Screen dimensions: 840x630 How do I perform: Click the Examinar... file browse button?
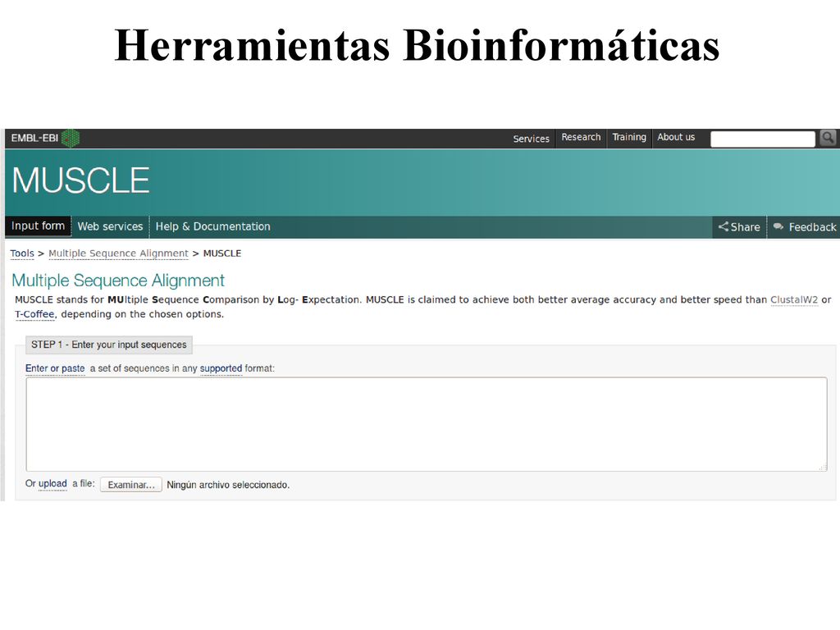130,485
